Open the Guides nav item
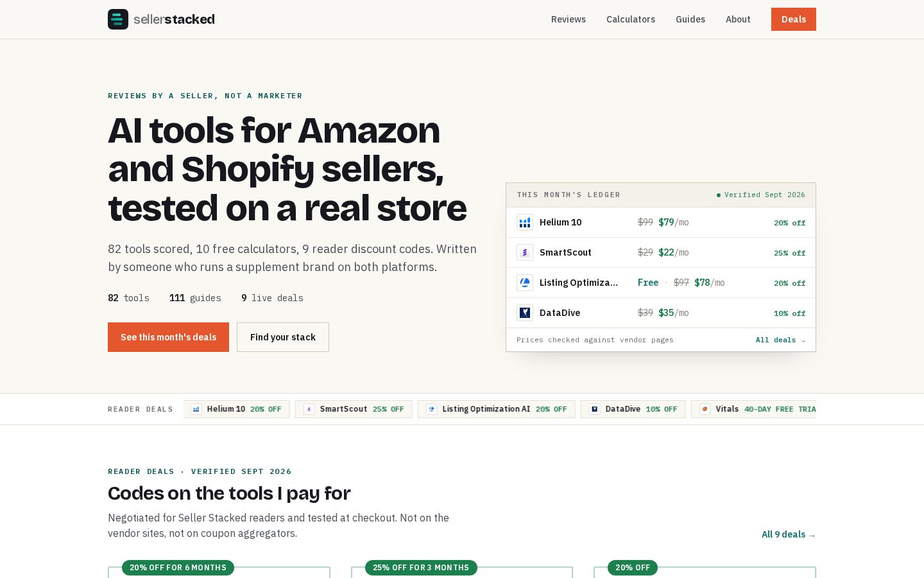924x578 pixels. 690,19
